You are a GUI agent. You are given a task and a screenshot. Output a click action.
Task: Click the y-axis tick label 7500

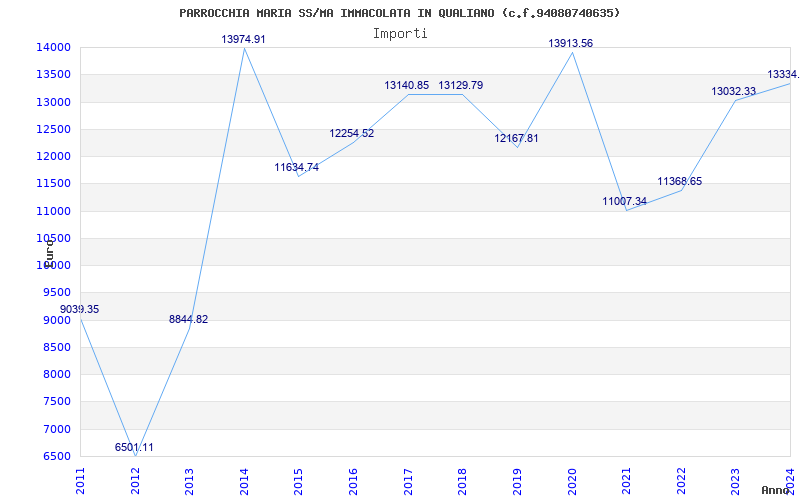click(x=56, y=402)
